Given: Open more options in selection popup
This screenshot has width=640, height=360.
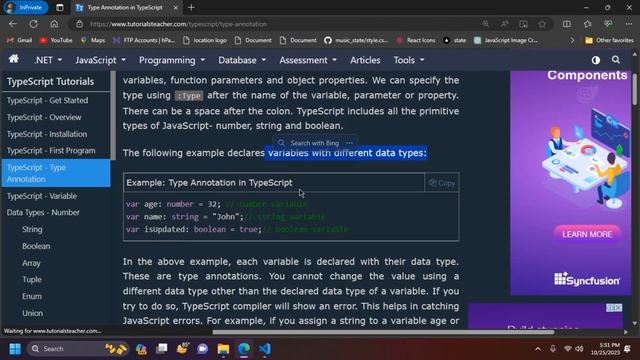Looking at the screenshot, I should click(349, 143).
